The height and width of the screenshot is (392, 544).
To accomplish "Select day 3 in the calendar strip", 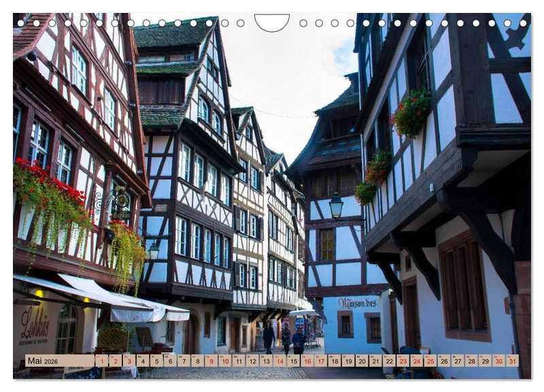I will 129,361.
